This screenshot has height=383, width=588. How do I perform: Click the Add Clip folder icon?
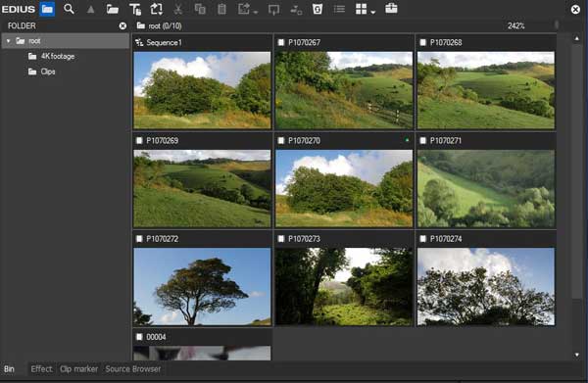112,9
